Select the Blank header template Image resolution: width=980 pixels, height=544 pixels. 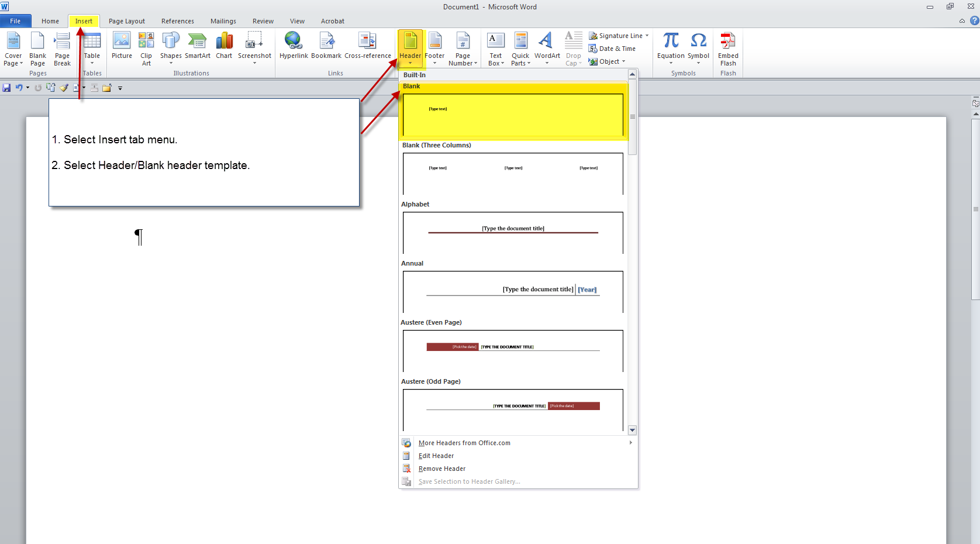pos(513,111)
